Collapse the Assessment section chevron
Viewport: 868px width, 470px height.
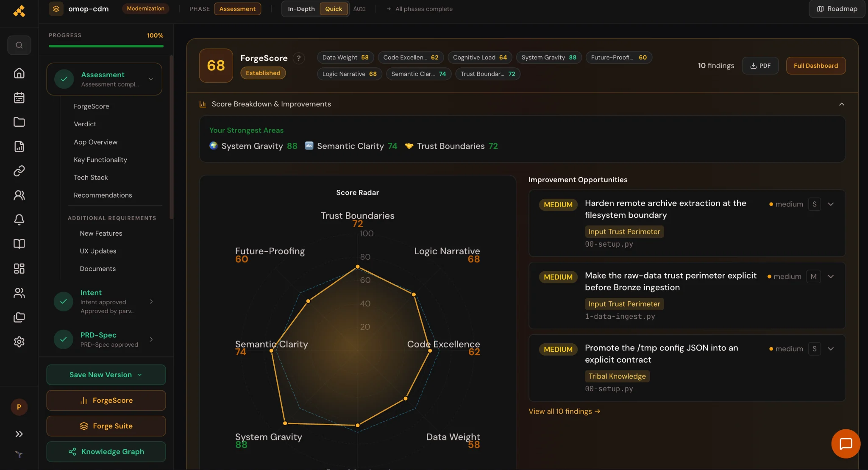pyautogui.click(x=151, y=79)
